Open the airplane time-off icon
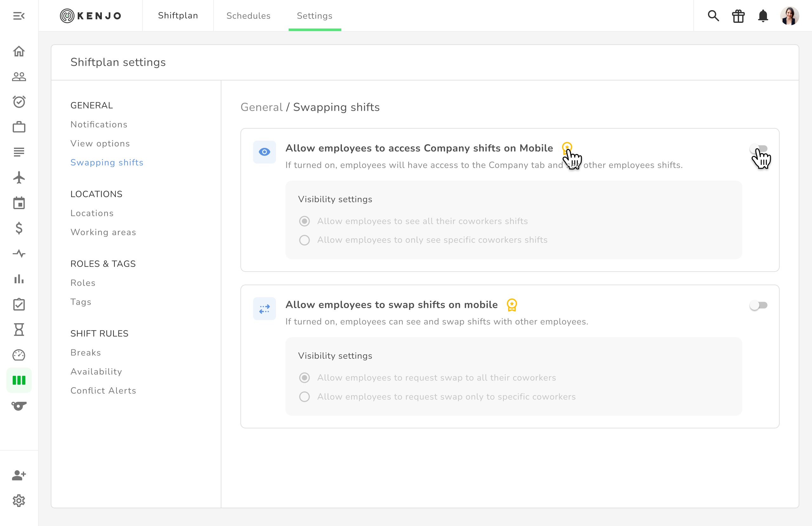This screenshot has height=526, width=812. (x=19, y=178)
